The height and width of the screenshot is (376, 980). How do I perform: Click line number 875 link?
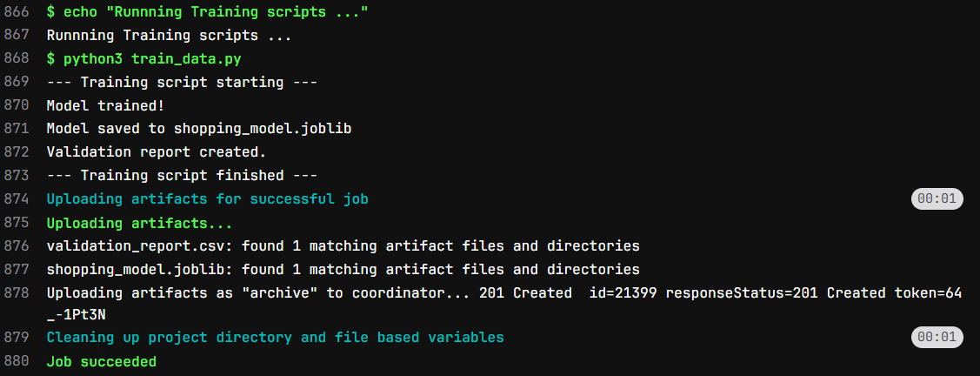[17, 223]
